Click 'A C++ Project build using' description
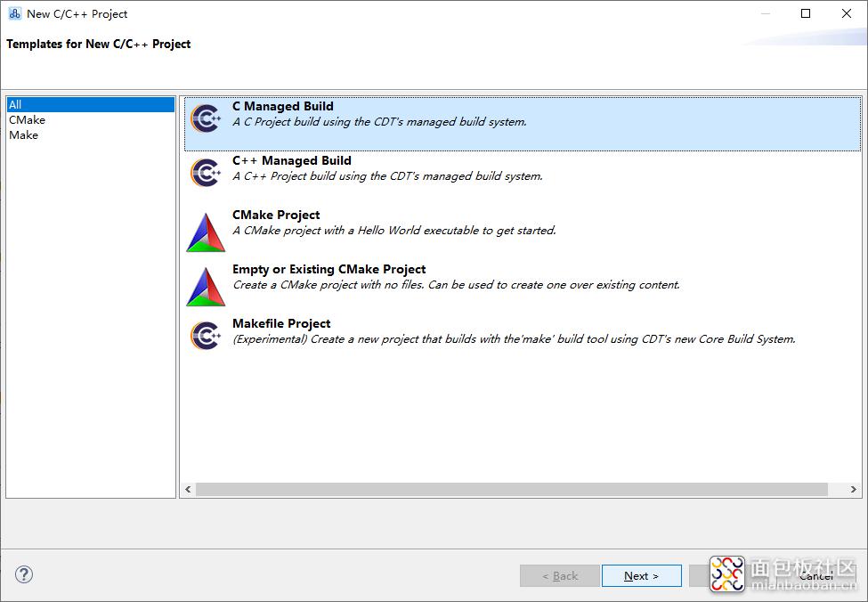This screenshot has width=868, height=602. [387, 176]
